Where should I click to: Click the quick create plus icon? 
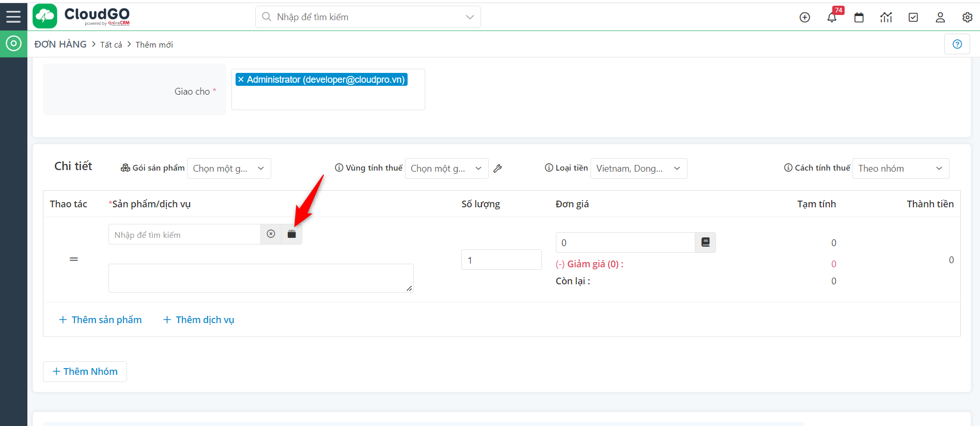coord(804,18)
